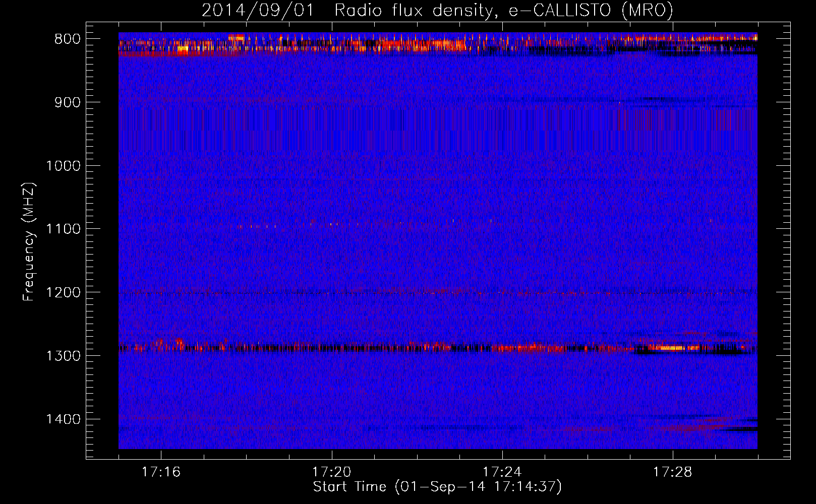Click the plot title "Radio flux density, e-CALLISTO (MRO)"
The image size is (816, 504).
(x=504, y=11)
